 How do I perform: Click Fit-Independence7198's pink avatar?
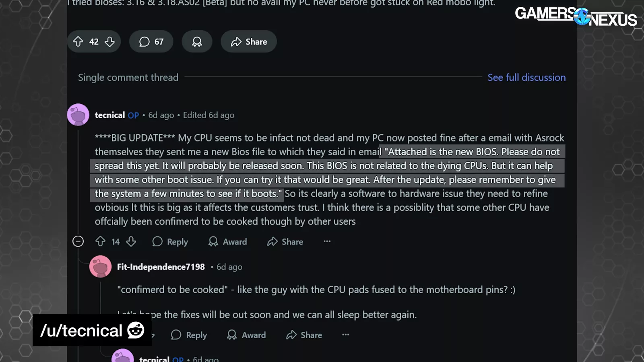click(100, 266)
